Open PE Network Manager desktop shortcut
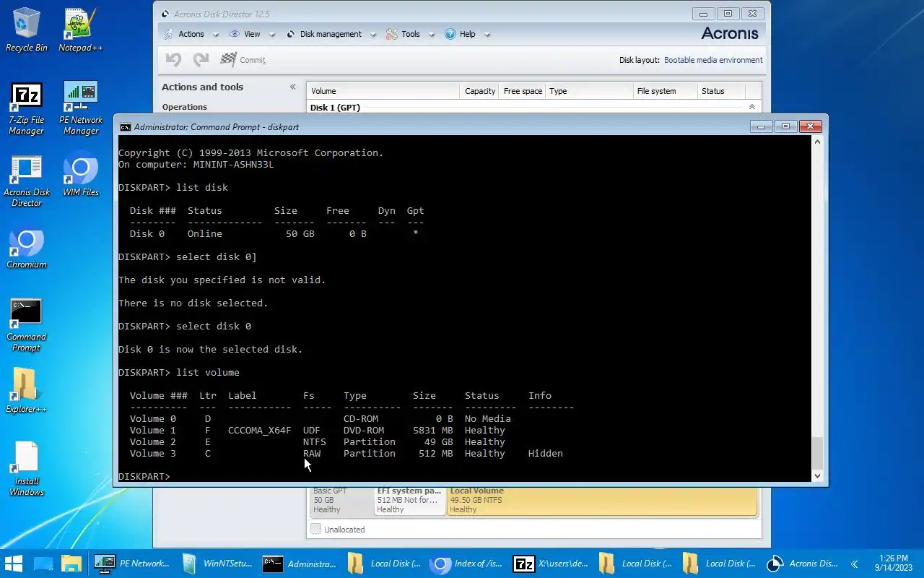The width and height of the screenshot is (924, 578). pos(81,108)
